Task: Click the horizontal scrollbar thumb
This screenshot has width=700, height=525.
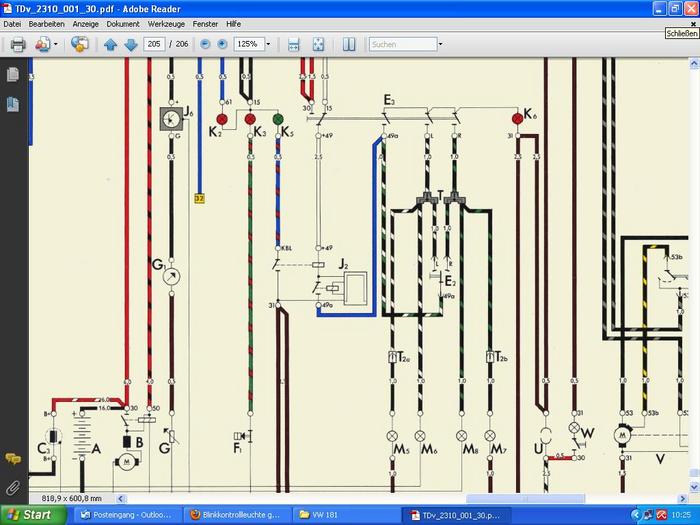Action: pyautogui.click(x=525, y=498)
